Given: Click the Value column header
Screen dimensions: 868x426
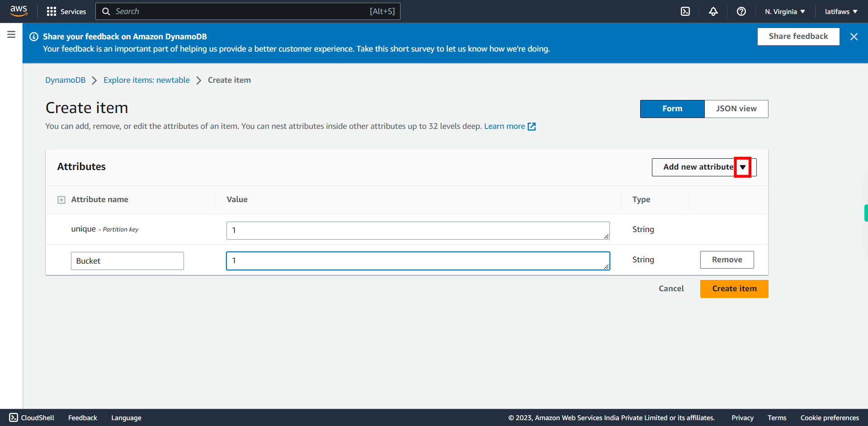Looking at the screenshot, I should 237,199.
